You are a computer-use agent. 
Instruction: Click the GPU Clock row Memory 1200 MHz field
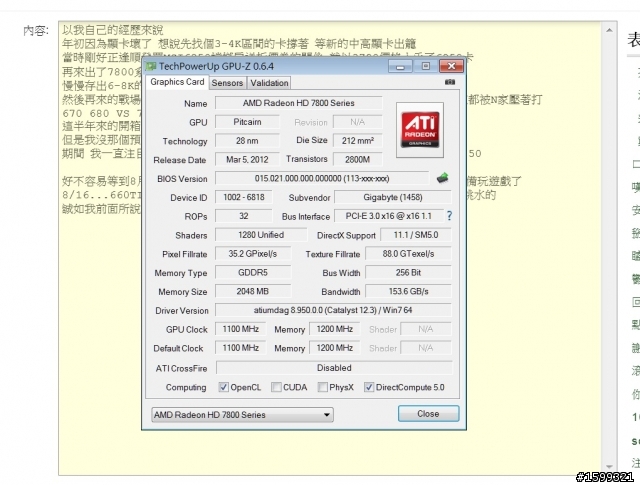pos(334,329)
